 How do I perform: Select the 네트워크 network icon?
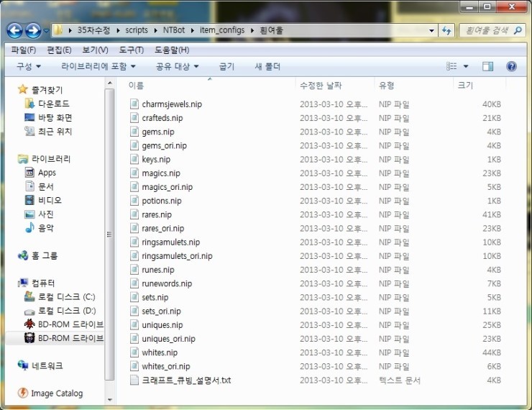click(x=23, y=365)
